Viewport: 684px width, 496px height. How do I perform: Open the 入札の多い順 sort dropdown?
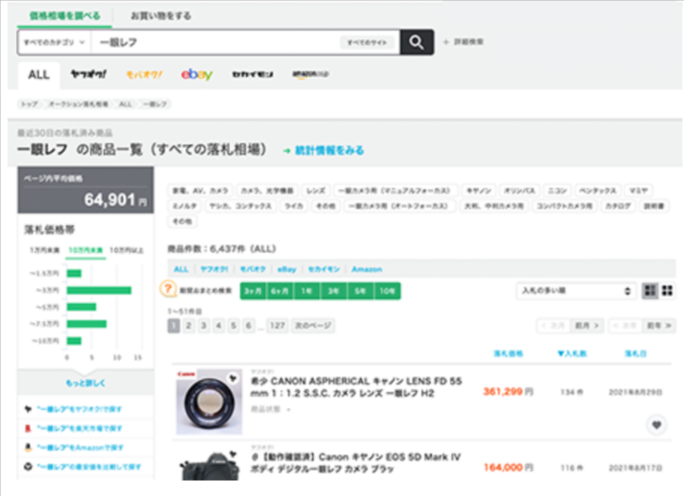coord(574,291)
